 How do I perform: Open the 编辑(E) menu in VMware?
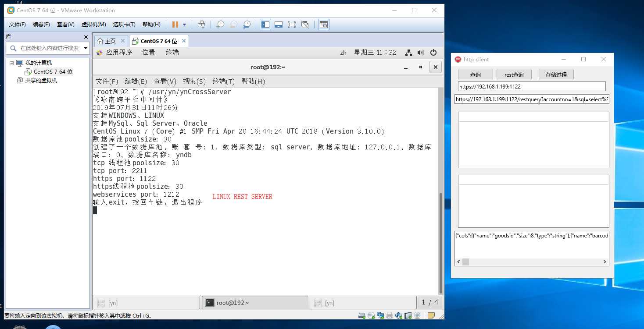pos(41,25)
